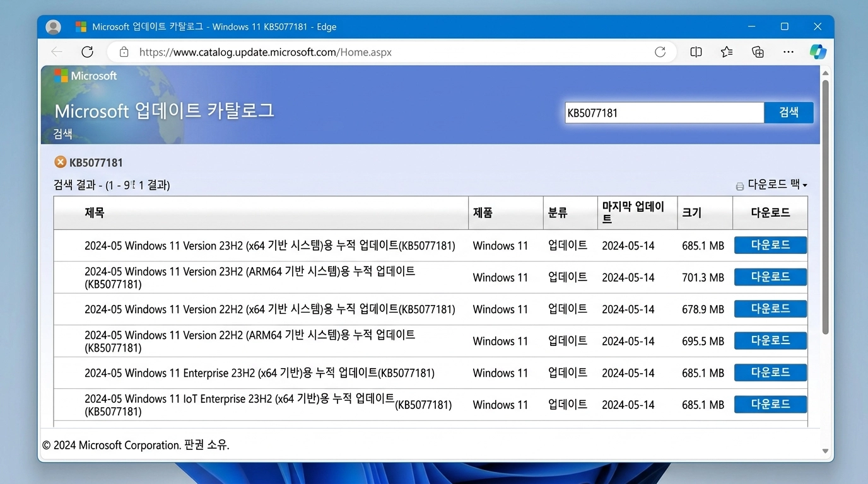Go back to the previous page
The width and height of the screenshot is (868, 484).
57,52
